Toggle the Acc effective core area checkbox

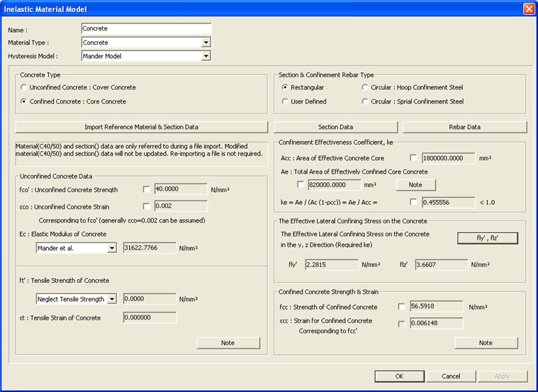pos(414,157)
